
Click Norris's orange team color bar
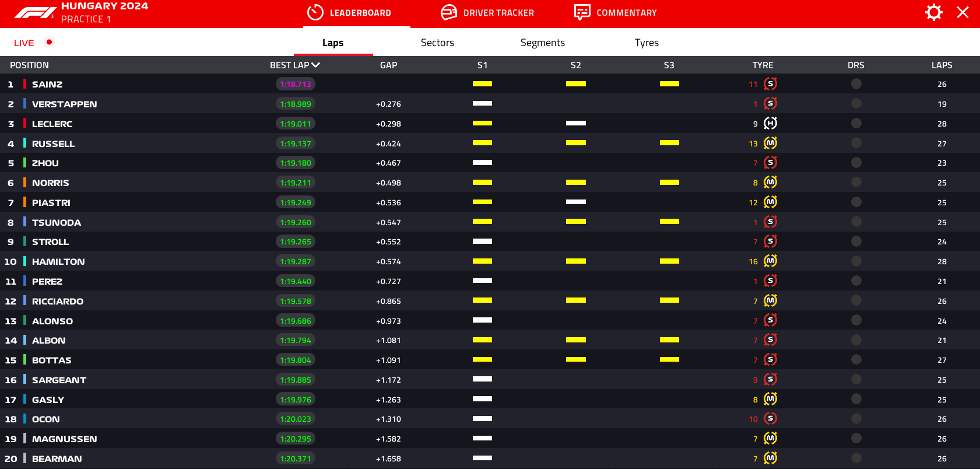point(24,183)
